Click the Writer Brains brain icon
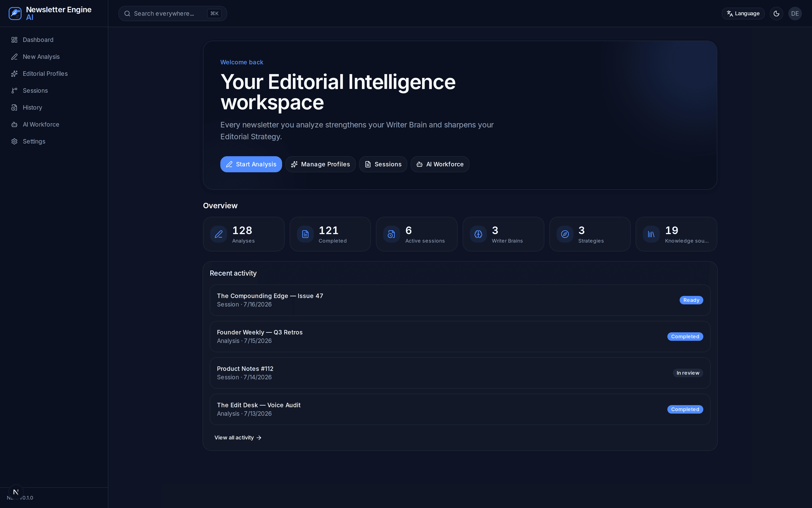The width and height of the screenshot is (812, 508). pos(478,234)
